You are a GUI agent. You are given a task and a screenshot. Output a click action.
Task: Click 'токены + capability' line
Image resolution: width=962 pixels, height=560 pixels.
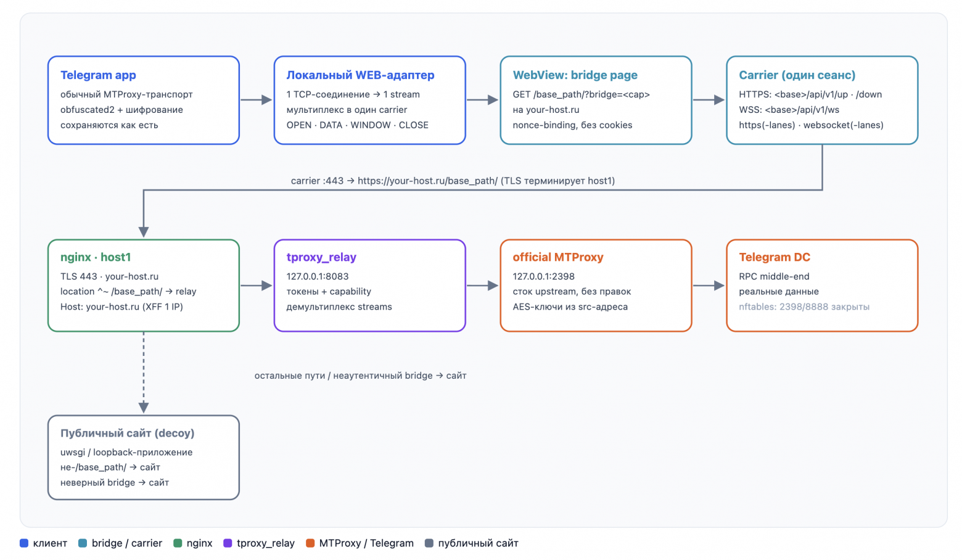pos(329,292)
